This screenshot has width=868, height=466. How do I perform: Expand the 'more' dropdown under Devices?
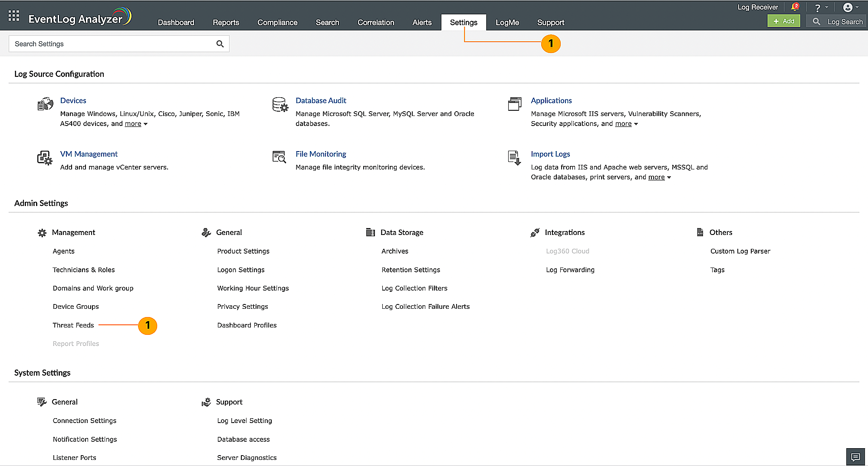(136, 124)
